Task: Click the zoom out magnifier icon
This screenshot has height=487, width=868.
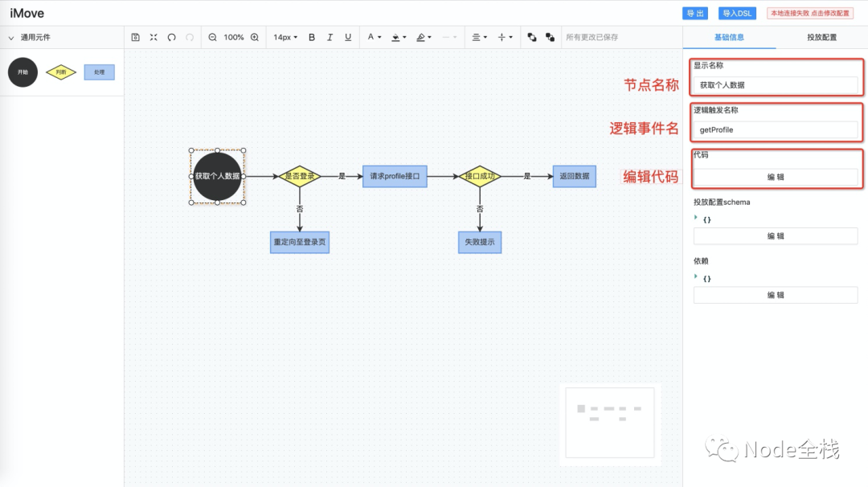Action: coord(212,37)
